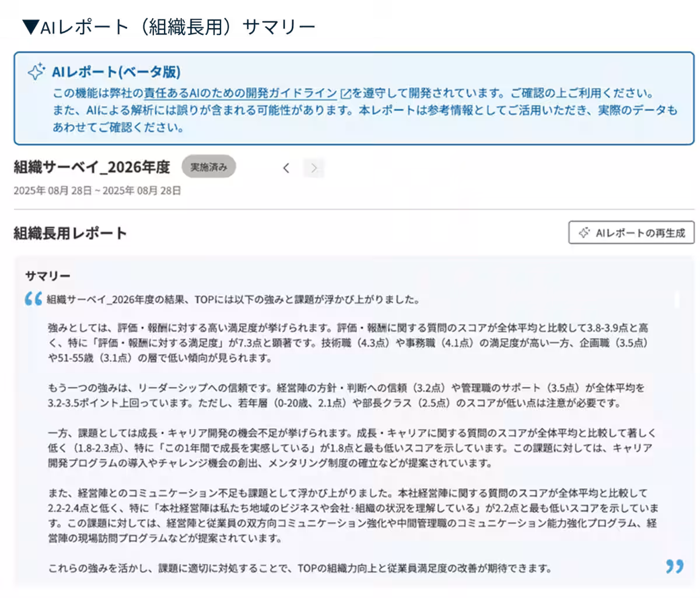Click the disabled right chevron for next survey

(x=314, y=167)
